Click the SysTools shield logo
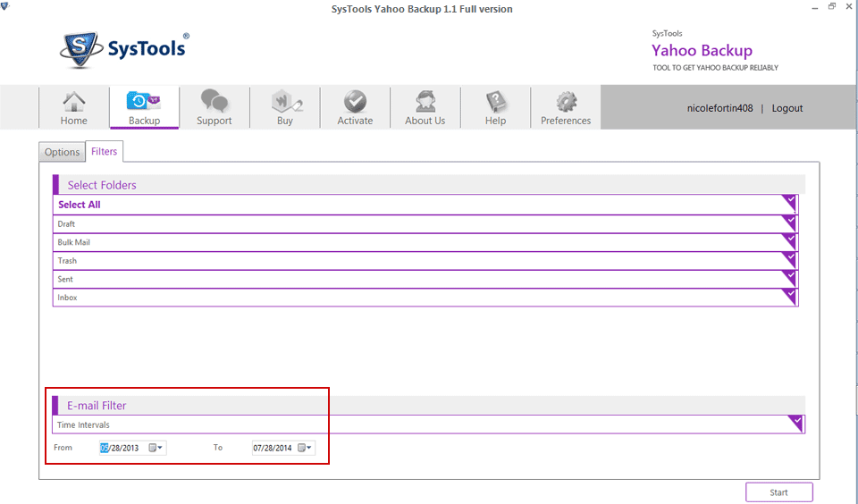Image resolution: width=858 pixels, height=504 pixels. coord(80,49)
